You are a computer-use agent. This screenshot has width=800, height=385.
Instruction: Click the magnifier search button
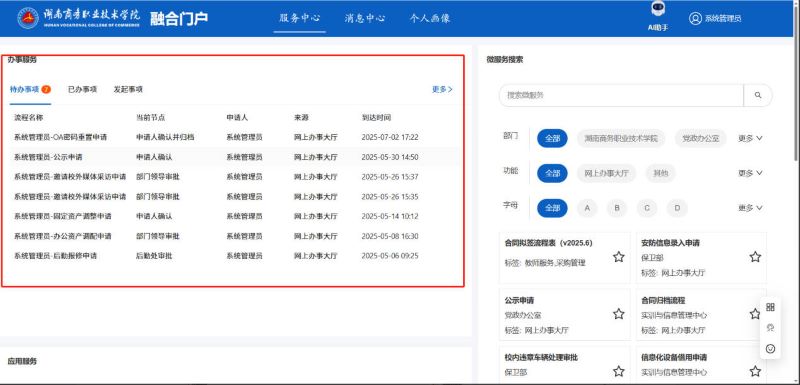coord(758,95)
